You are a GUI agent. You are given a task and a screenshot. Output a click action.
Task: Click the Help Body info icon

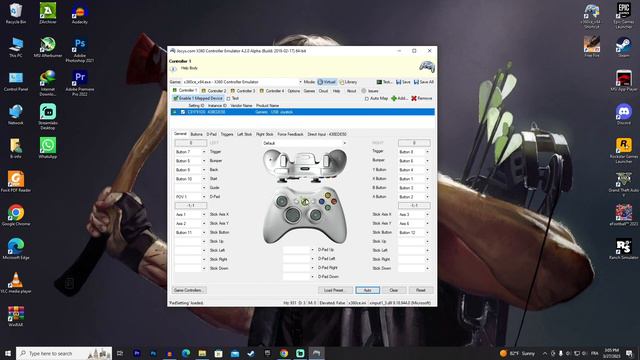point(173,69)
